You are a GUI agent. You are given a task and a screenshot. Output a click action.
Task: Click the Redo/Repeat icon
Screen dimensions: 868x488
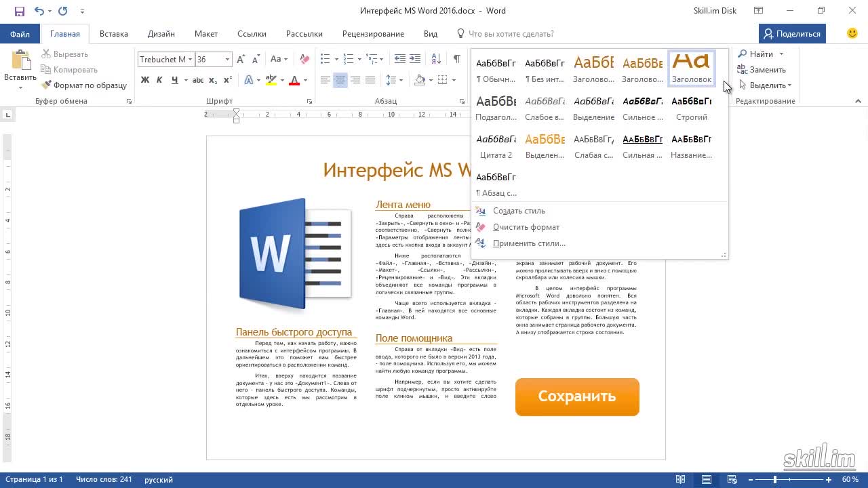click(x=63, y=11)
